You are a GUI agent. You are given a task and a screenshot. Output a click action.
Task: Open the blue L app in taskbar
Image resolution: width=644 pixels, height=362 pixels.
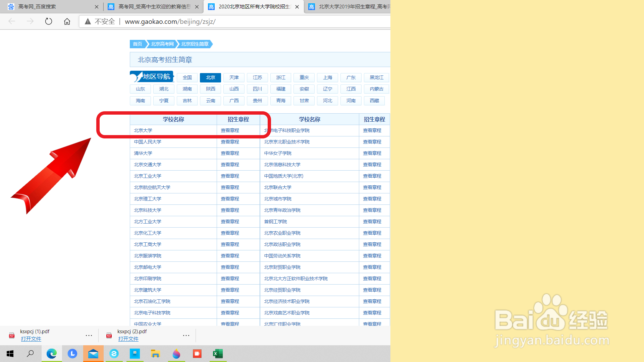coord(72,354)
